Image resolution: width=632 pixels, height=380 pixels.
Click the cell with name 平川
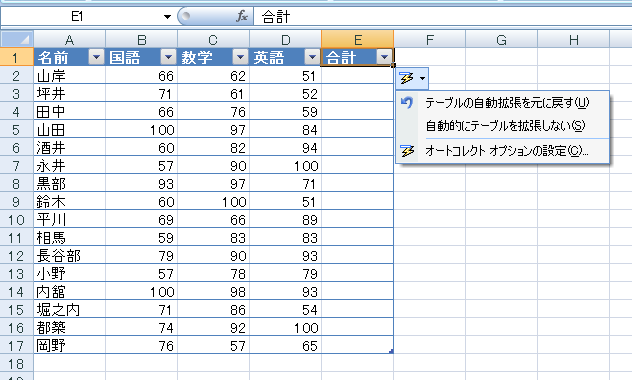(x=69, y=219)
